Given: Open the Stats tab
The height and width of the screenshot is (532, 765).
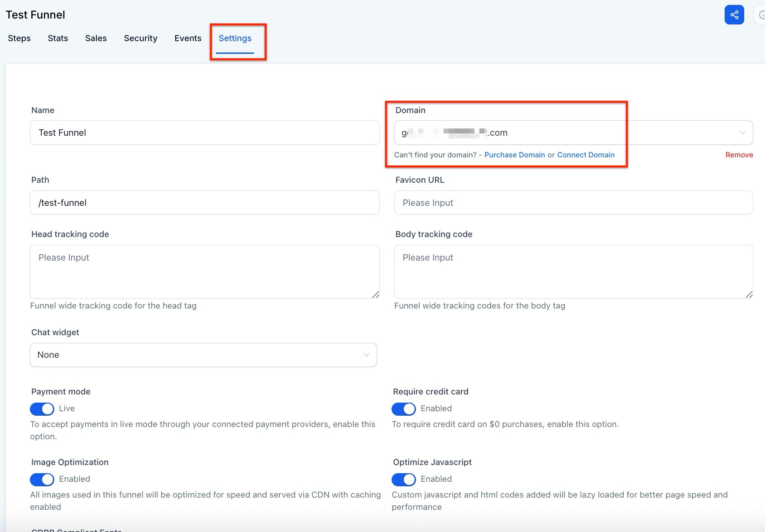Looking at the screenshot, I should (58, 38).
